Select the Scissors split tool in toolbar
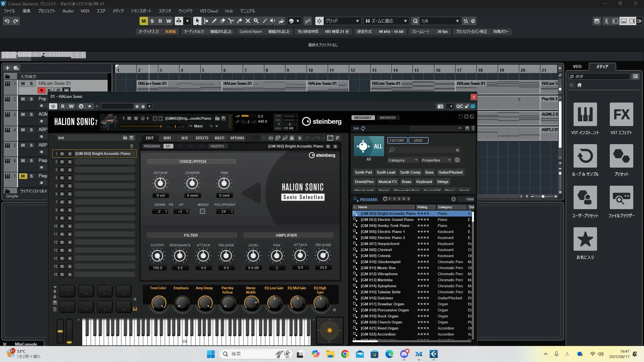 (231, 21)
